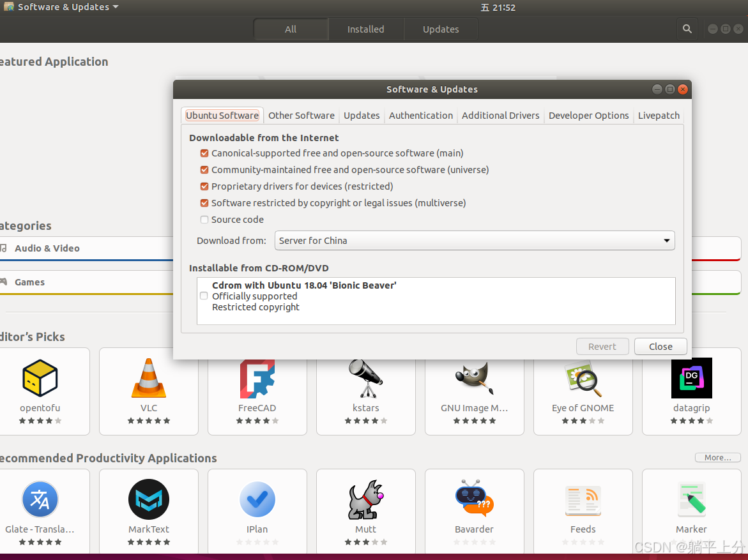Expand the Download from server dropdown
Screen dimensions: 748x560
[475, 240]
